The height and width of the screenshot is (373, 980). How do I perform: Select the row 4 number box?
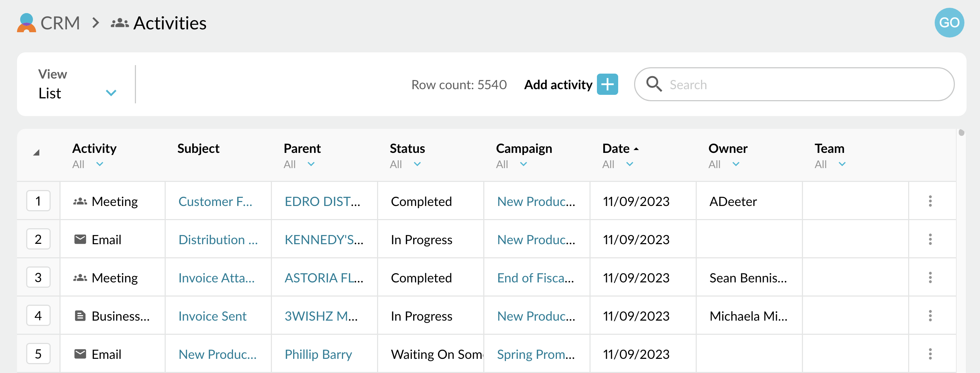point(39,316)
